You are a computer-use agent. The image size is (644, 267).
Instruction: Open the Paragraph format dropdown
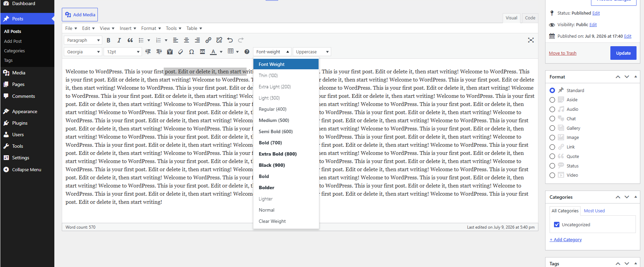tap(83, 40)
